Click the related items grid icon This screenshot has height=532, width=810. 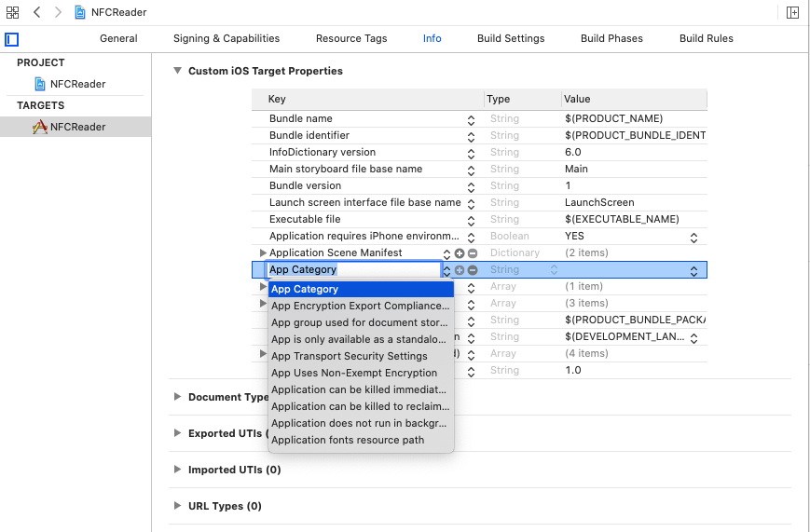click(13, 12)
